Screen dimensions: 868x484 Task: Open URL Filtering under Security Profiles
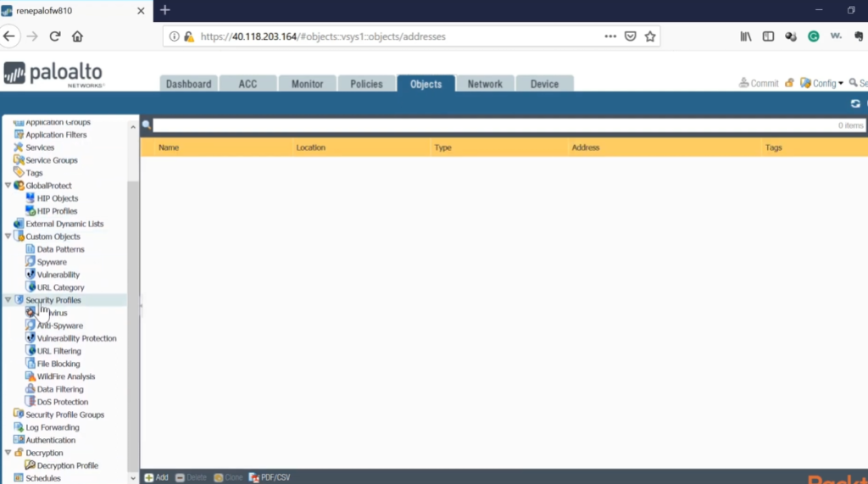(58, 351)
